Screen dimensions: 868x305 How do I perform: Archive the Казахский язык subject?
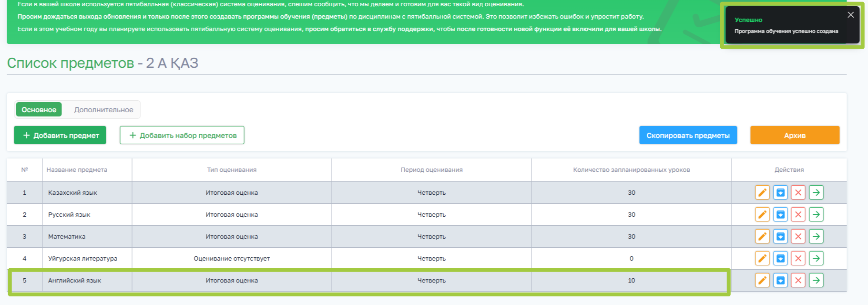point(780,192)
